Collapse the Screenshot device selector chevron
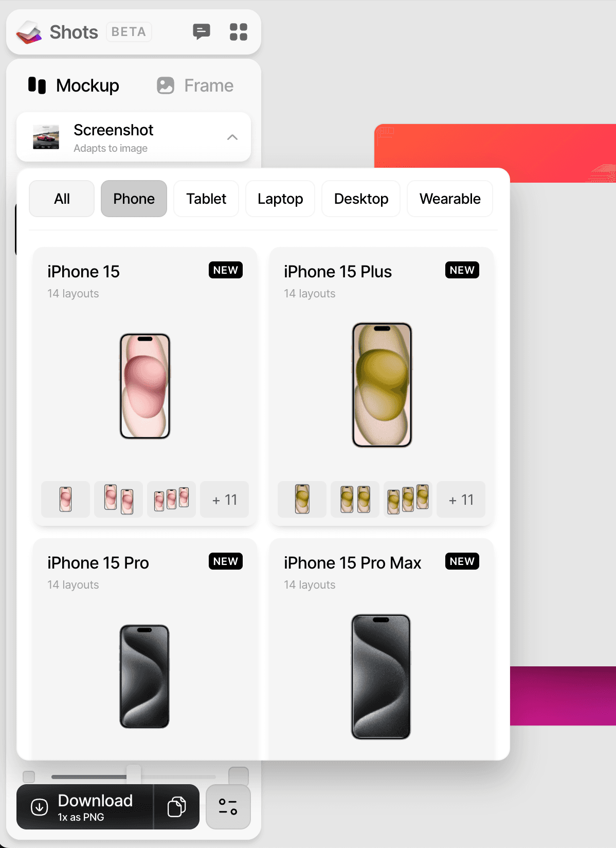616x848 pixels. coord(232,137)
